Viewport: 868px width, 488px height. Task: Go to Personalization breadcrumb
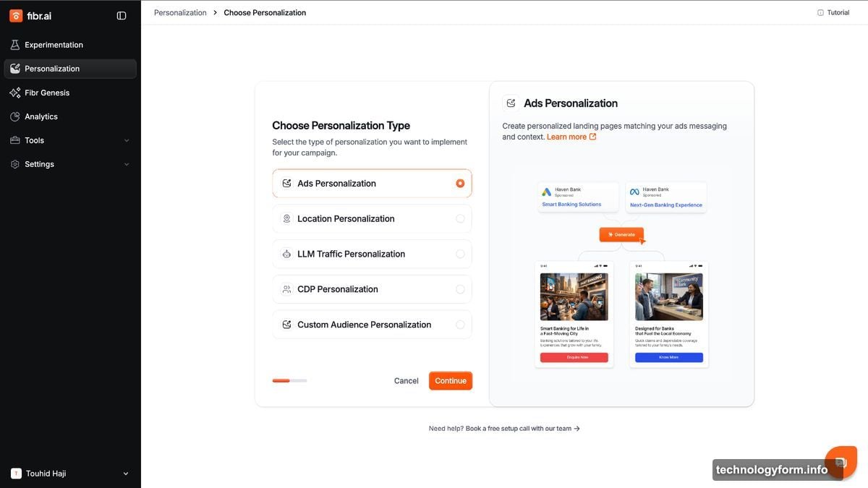pyautogui.click(x=180, y=12)
